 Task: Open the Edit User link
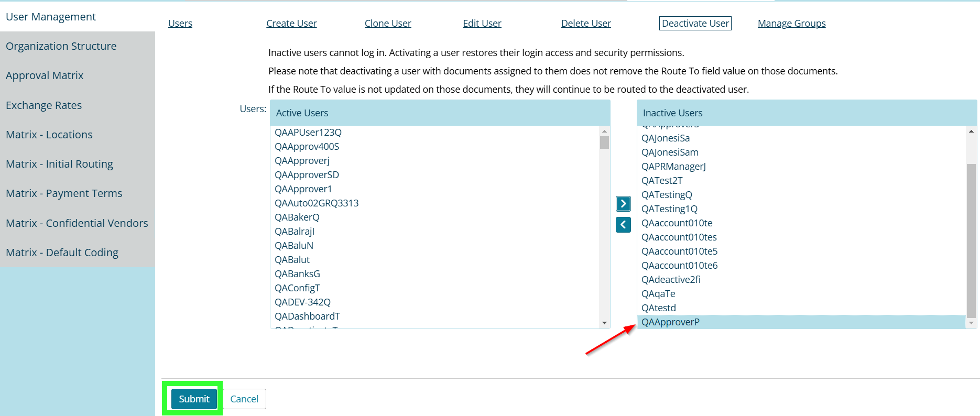(x=482, y=24)
